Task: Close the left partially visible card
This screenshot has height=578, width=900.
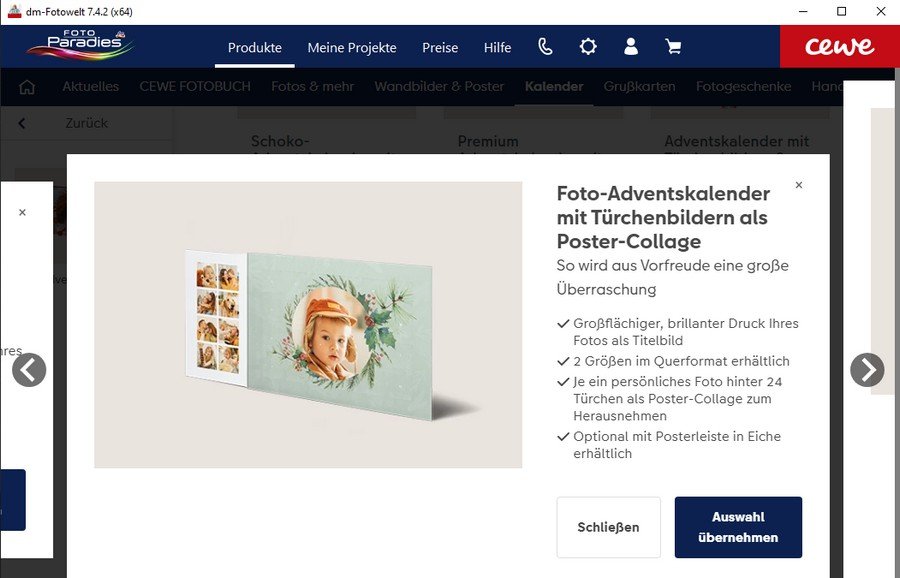Action: pos(22,212)
